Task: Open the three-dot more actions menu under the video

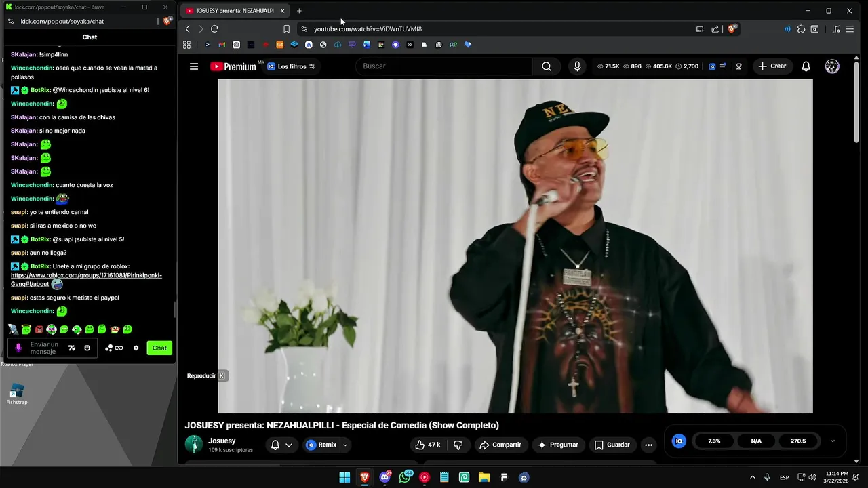Action: tap(648, 445)
